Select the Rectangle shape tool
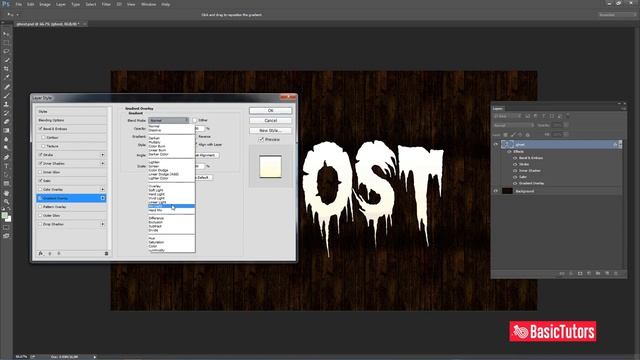This screenshot has height=360, width=640. point(6,184)
